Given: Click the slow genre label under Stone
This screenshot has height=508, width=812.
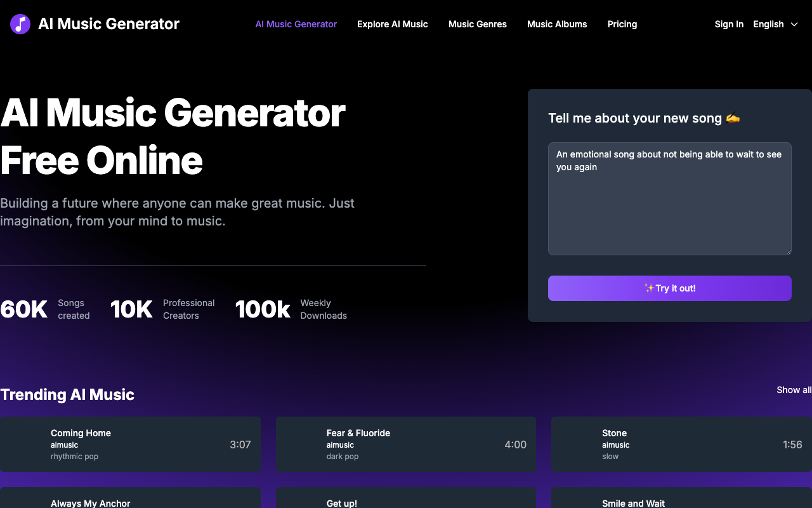Looking at the screenshot, I should pos(610,457).
